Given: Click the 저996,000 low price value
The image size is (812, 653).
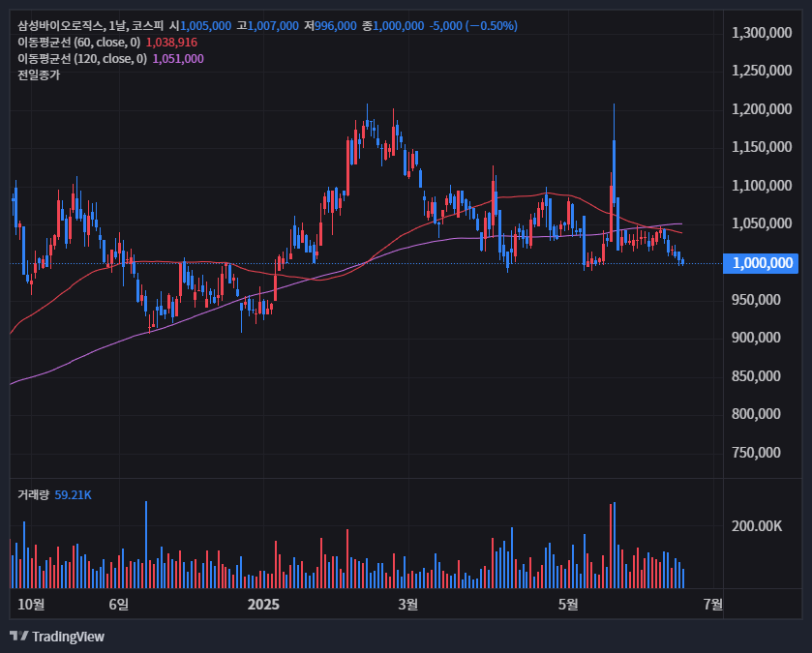Looking at the screenshot, I should click(x=330, y=26).
